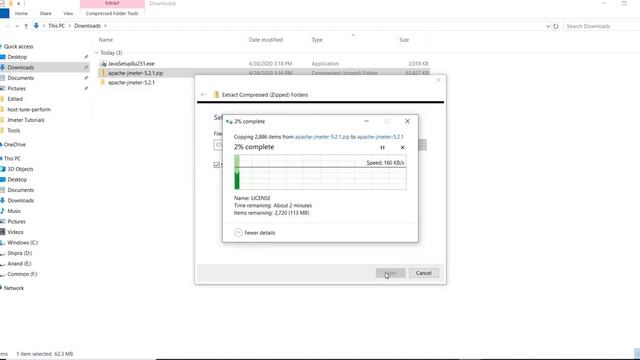Open the apache-jmeter-5.2.1.zip source link
Screen dimensions: 640x360
322,137
